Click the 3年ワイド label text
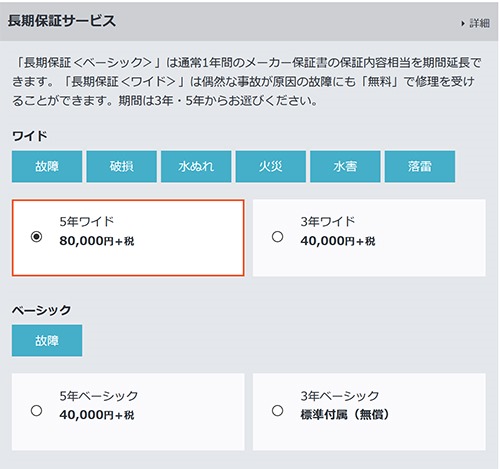 328,221
